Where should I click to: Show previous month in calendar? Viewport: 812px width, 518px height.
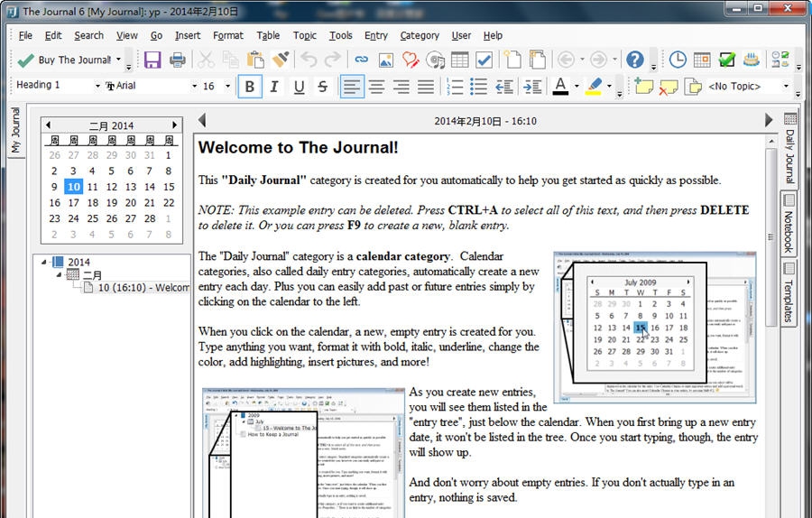tap(48, 125)
